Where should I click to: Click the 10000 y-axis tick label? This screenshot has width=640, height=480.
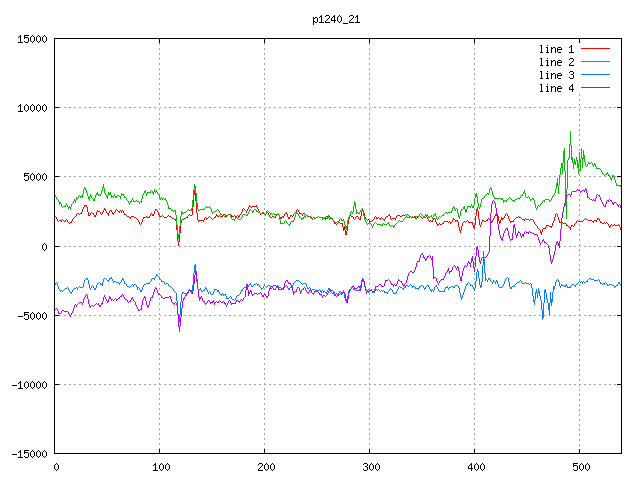pos(32,108)
